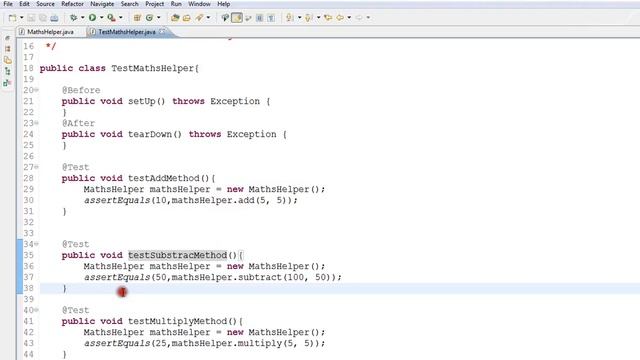640x360 pixels.
Task: Toggle the breadcrumb toolbar button
Action: [225, 18]
